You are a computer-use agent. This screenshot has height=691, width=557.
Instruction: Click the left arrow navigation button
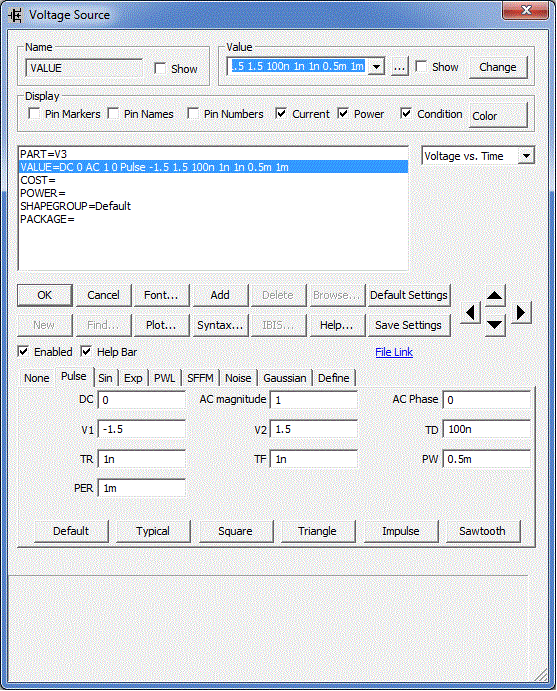471,312
